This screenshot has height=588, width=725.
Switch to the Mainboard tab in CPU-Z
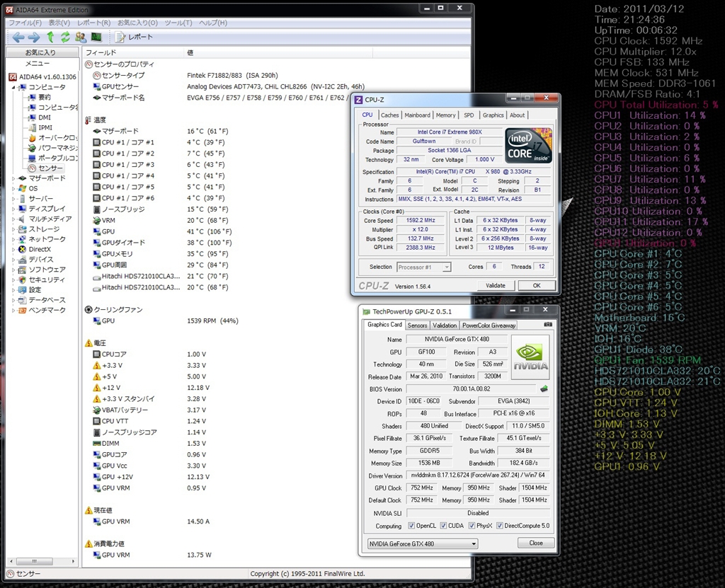(x=418, y=115)
